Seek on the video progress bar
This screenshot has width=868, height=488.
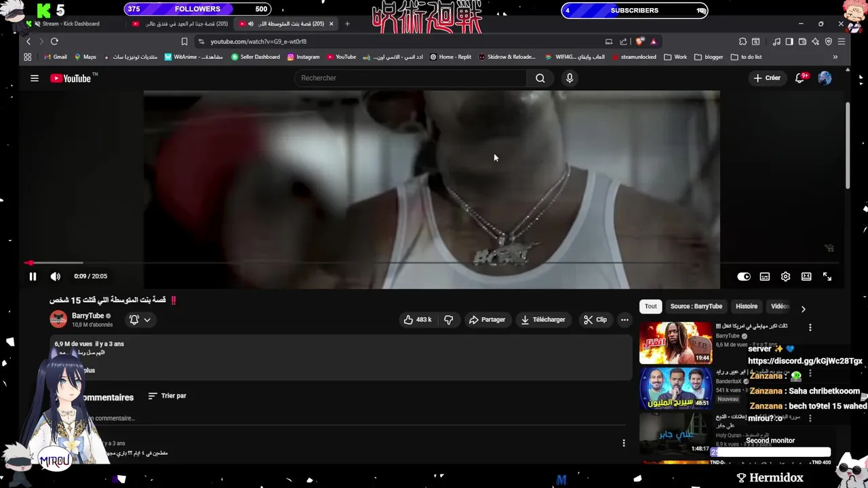tap(433, 263)
